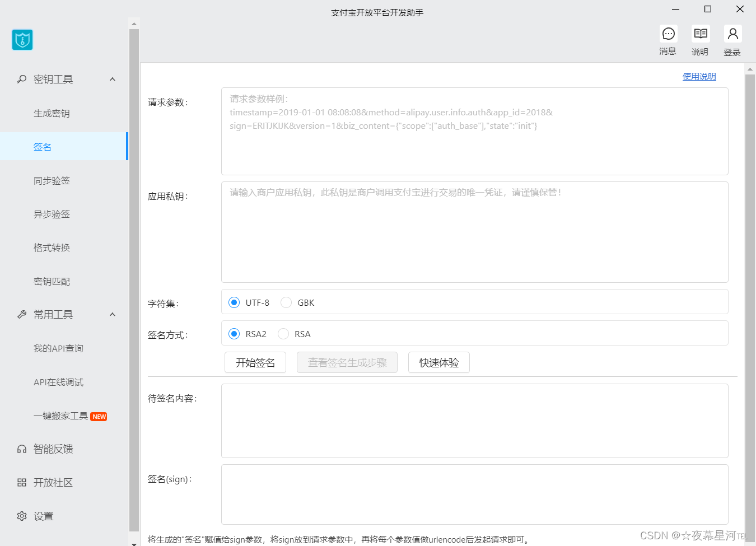
Task: Select the 签名 sidebar item
Action: pyautogui.click(x=64, y=147)
